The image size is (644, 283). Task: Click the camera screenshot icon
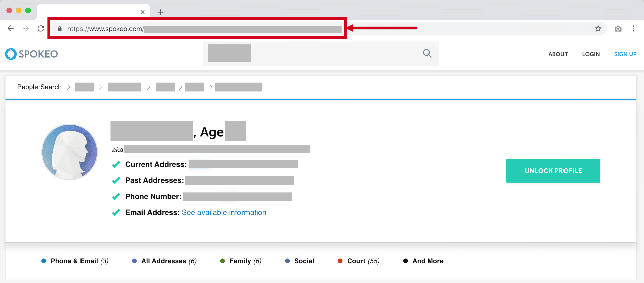click(618, 29)
